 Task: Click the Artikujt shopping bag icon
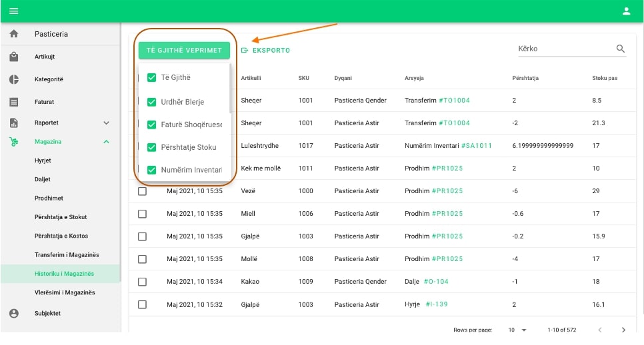coord(14,57)
